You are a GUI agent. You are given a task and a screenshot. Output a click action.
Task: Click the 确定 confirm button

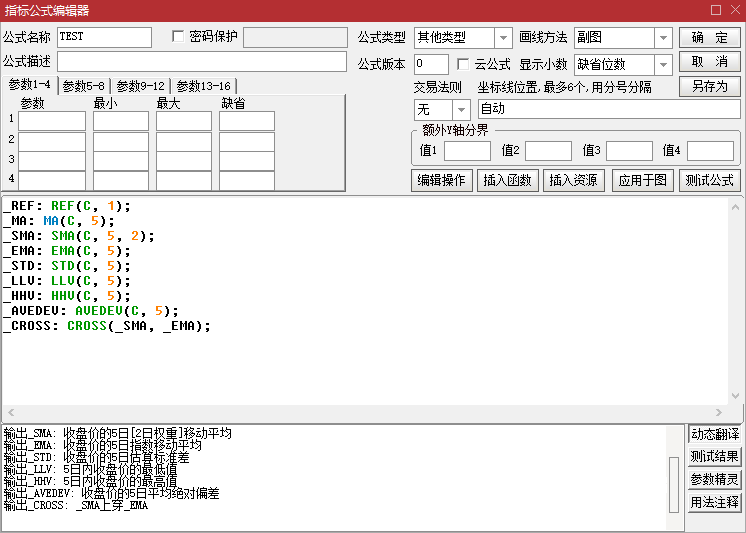click(710, 37)
